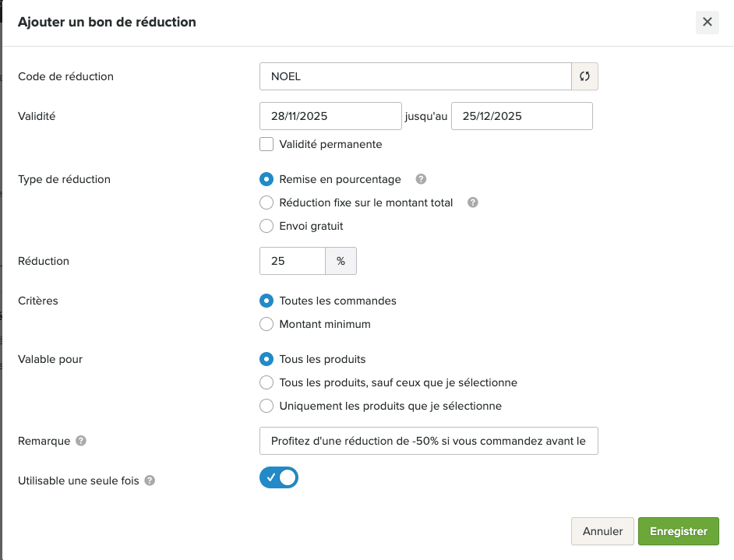This screenshot has width=734, height=560.
Task: Close the Ajouter un bon de réduction dialog
Action: [x=707, y=22]
